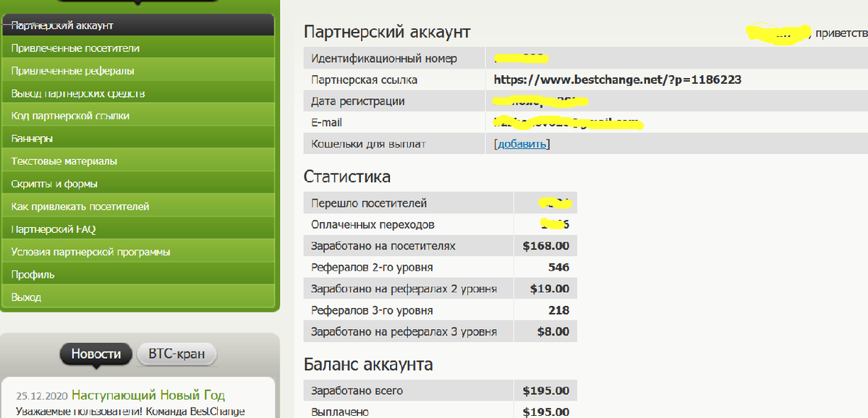Click Статистика section heading
868x418 pixels.
(x=347, y=176)
